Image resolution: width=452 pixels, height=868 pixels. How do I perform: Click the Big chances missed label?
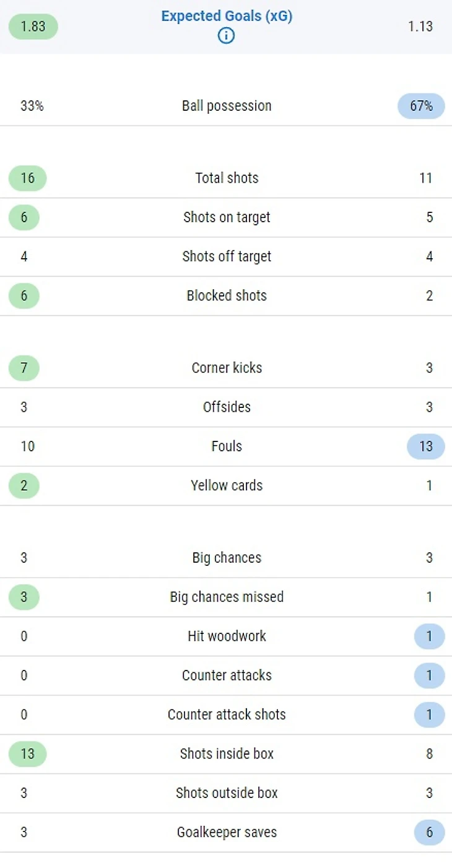[x=227, y=597]
